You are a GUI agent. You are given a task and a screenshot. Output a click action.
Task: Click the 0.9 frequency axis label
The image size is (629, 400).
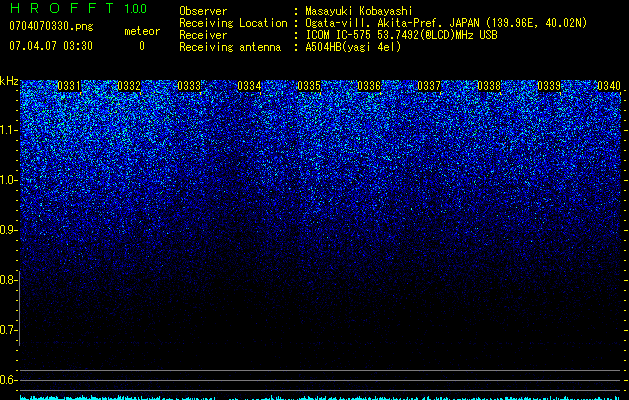pos(9,230)
